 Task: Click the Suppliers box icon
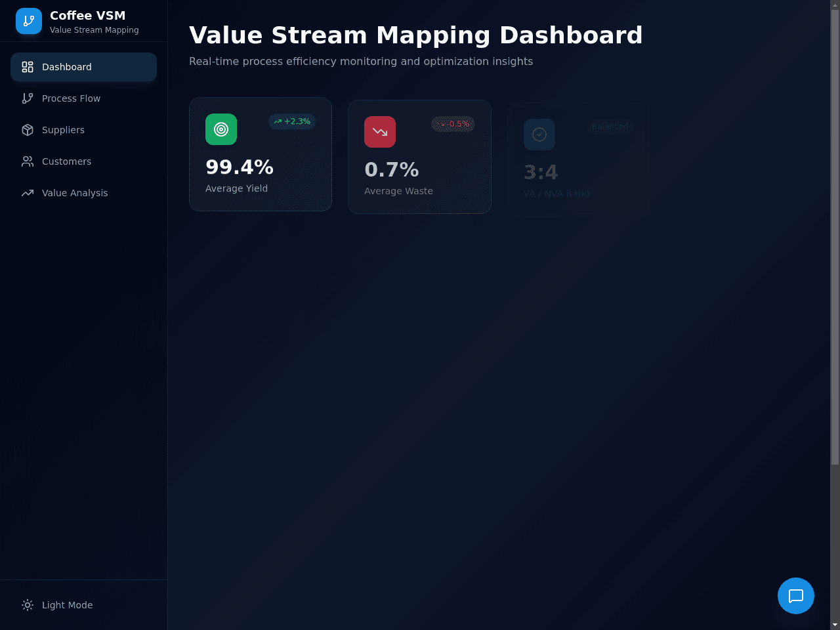tap(28, 130)
